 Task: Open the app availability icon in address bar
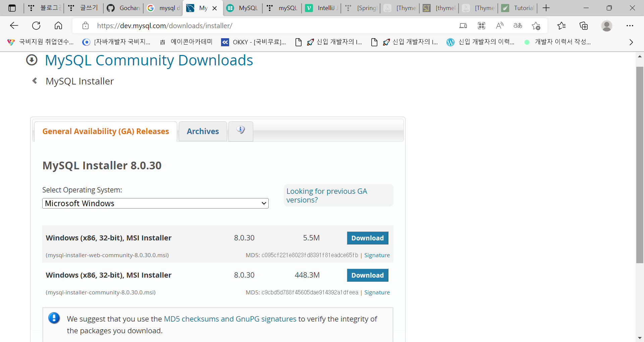[463, 25]
